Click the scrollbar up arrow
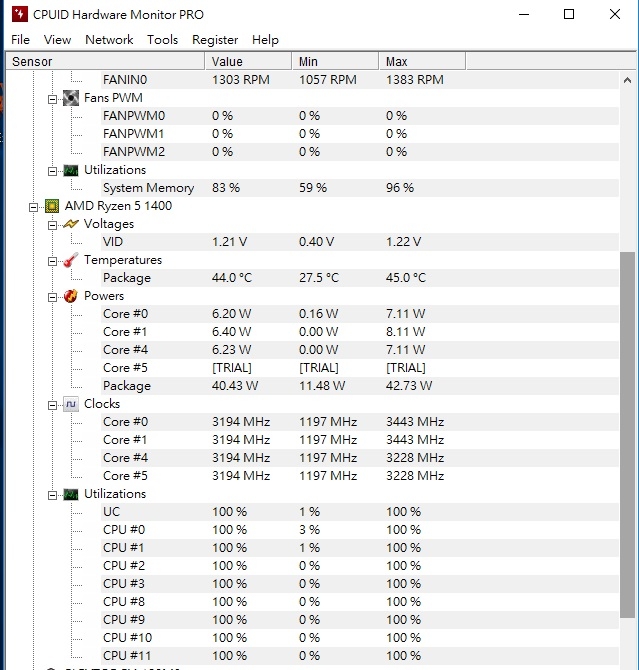This screenshot has height=670, width=639. pos(627,80)
